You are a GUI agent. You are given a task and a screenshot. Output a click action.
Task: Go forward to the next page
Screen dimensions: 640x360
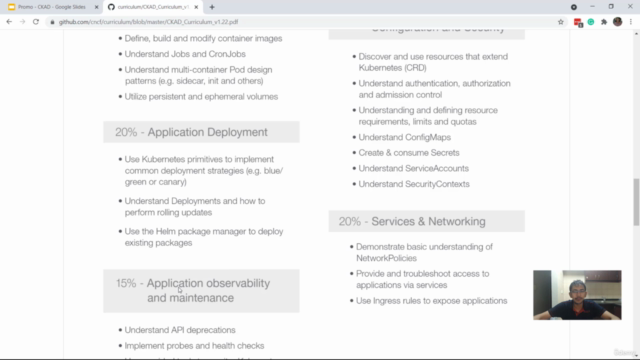(22, 22)
